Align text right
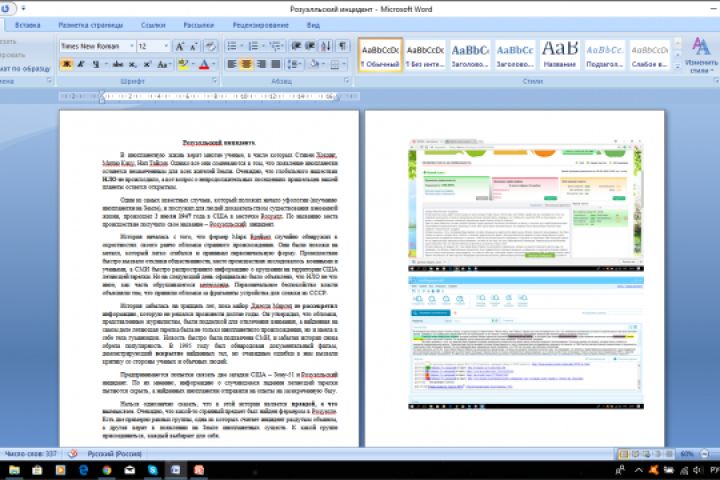This screenshot has height=480, width=720. (261, 64)
